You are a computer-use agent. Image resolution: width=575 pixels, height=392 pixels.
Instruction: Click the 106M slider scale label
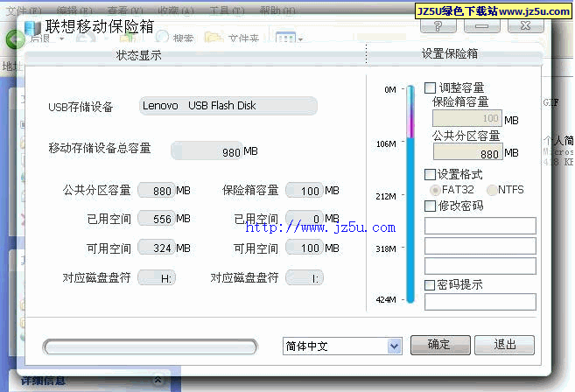[386, 143]
